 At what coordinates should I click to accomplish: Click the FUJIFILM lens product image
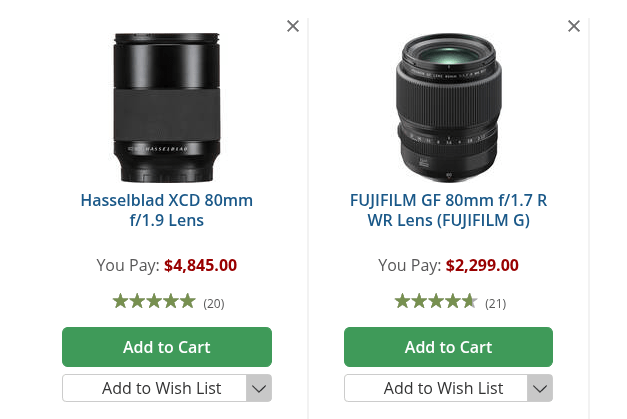(x=448, y=107)
